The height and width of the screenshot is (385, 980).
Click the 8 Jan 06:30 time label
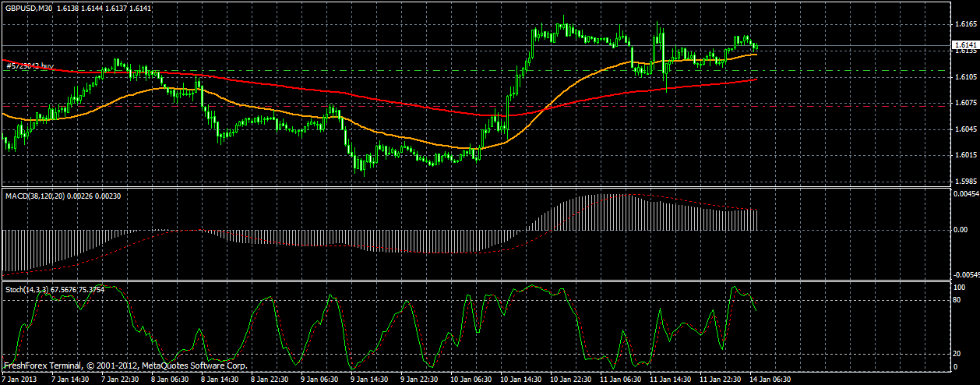tap(169, 379)
